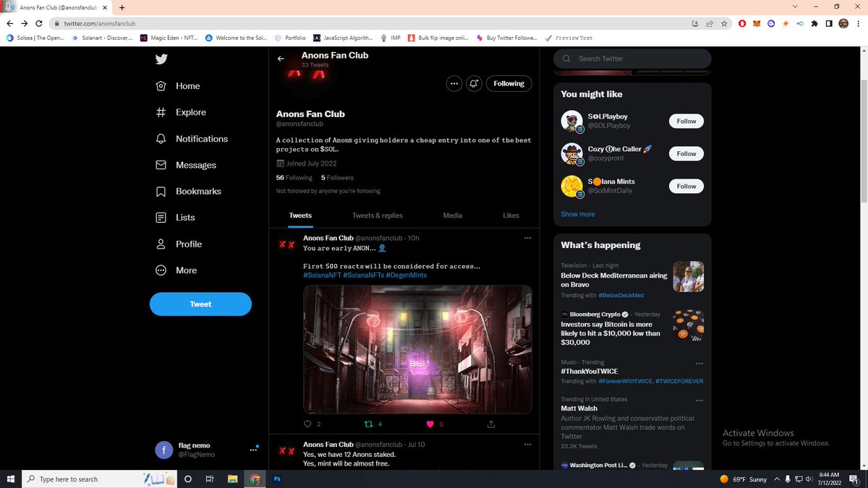Open the Solsea bookmark
Viewport: 868px width, 488px height.
pyautogui.click(x=34, y=38)
